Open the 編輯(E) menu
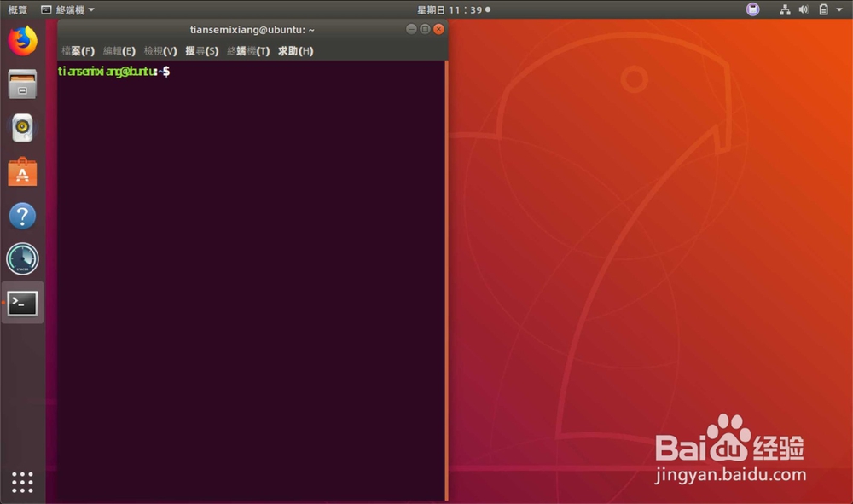 click(x=119, y=50)
